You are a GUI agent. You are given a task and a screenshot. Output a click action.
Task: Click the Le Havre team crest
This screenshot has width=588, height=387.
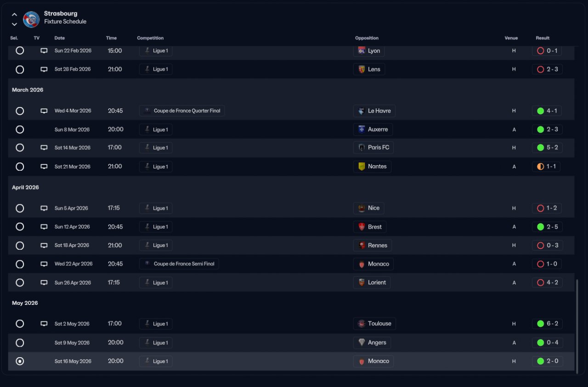click(x=362, y=111)
